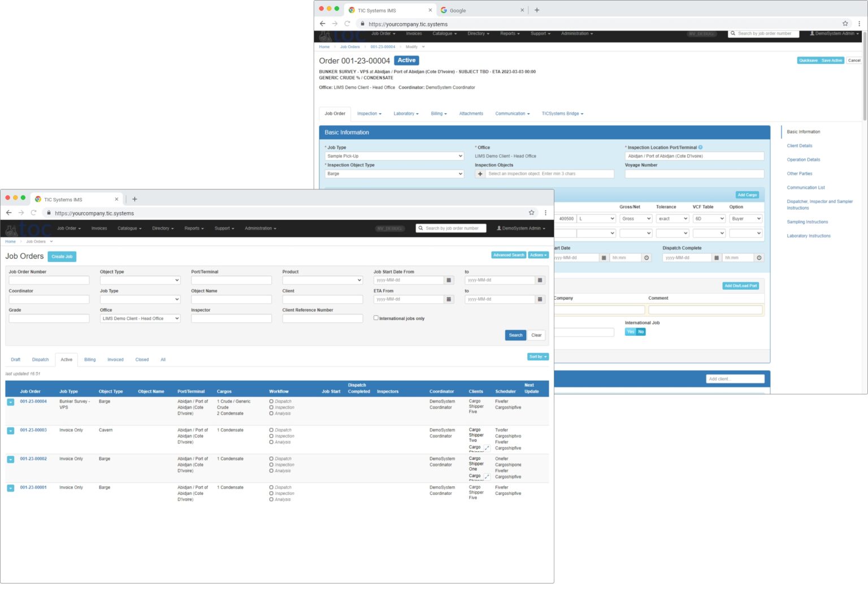
Task: Toggle the Dispatch workflow circle for order 001-23-00004
Action: coord(271,402)
